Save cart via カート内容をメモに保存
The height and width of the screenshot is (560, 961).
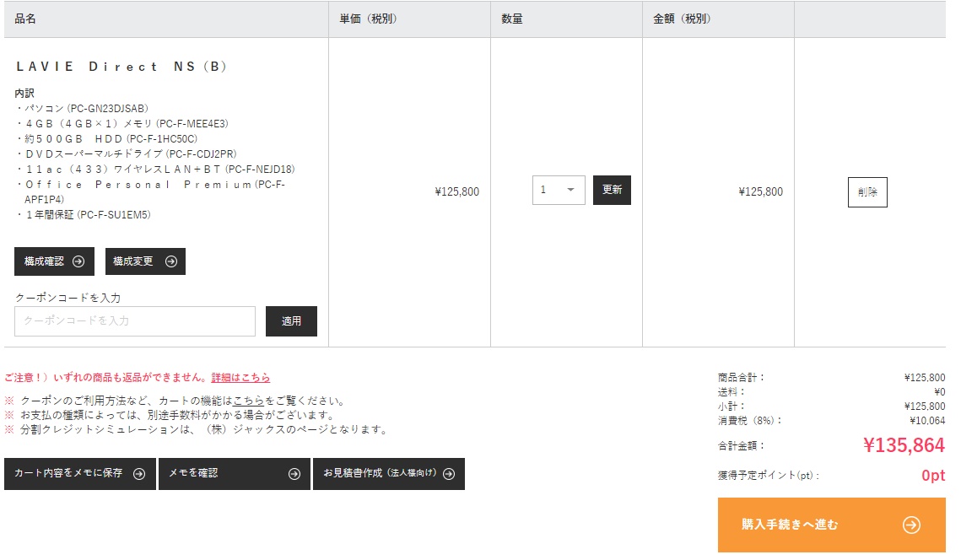(x=79, y=474)
